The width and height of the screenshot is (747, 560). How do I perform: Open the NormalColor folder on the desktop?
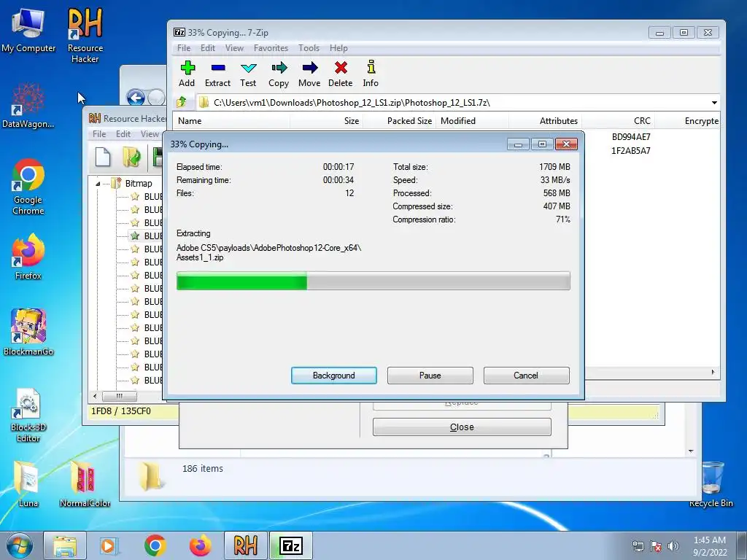click(x=85, y=484)
